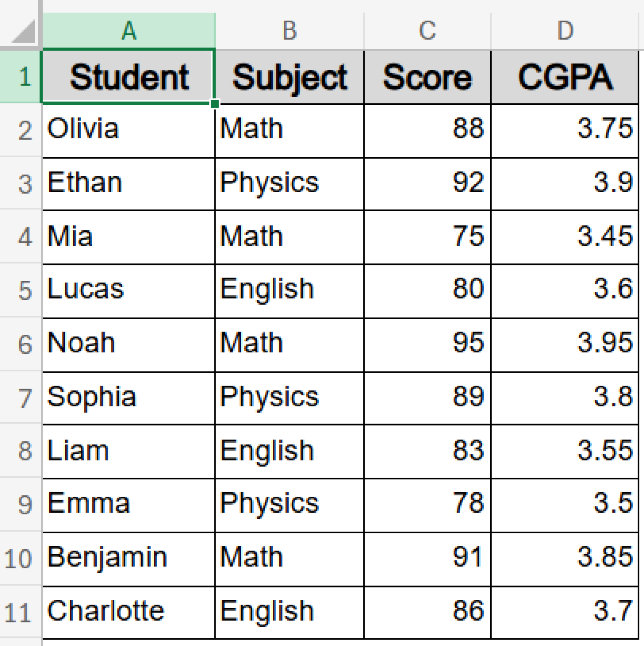Image resolution: width=644 pixels, height=646 pixels.
Task: Select column B header
Action: point(289,30)
